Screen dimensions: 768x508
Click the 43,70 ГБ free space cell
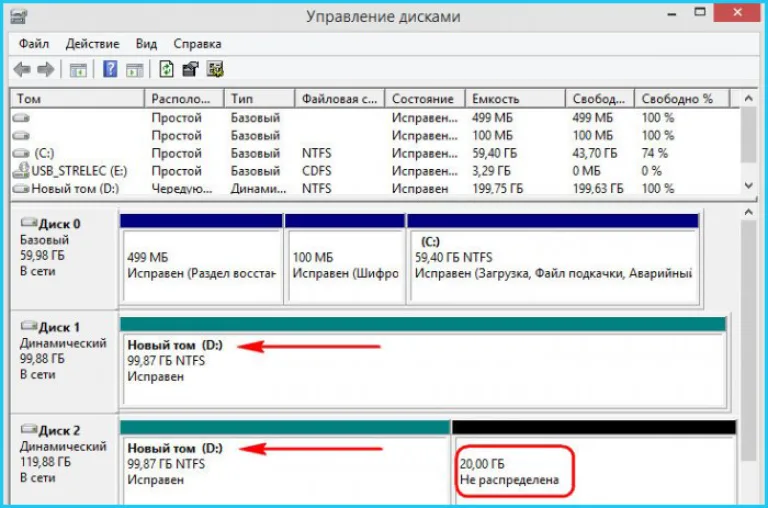[x=595, y=153]
